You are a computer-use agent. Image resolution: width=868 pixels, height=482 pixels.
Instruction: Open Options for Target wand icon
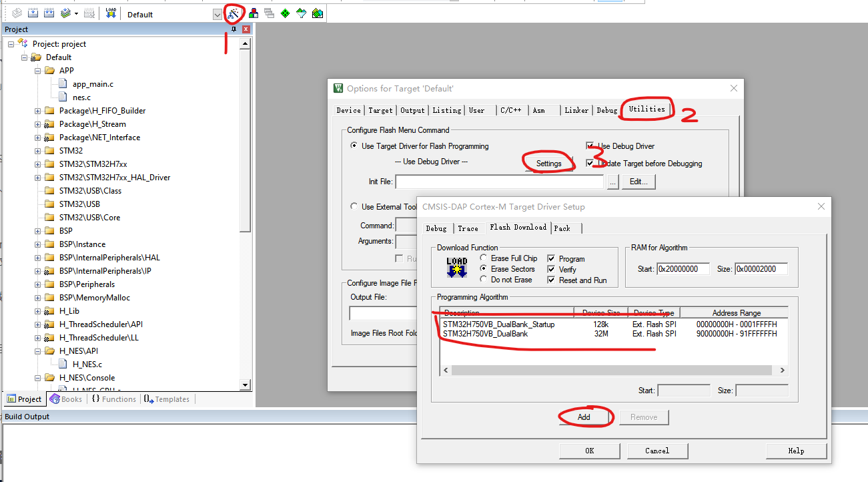[233, 13]
